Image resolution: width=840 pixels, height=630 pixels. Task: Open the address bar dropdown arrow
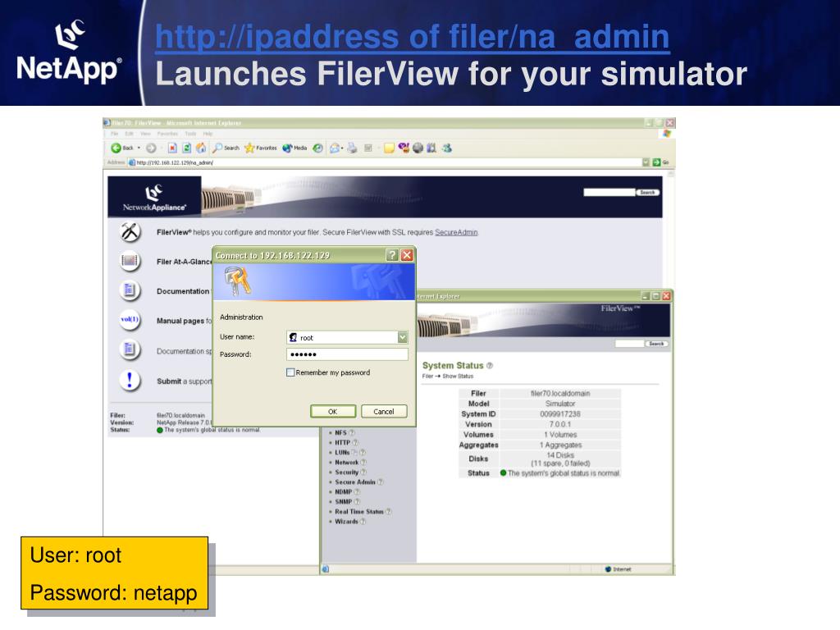coord(646,162)
